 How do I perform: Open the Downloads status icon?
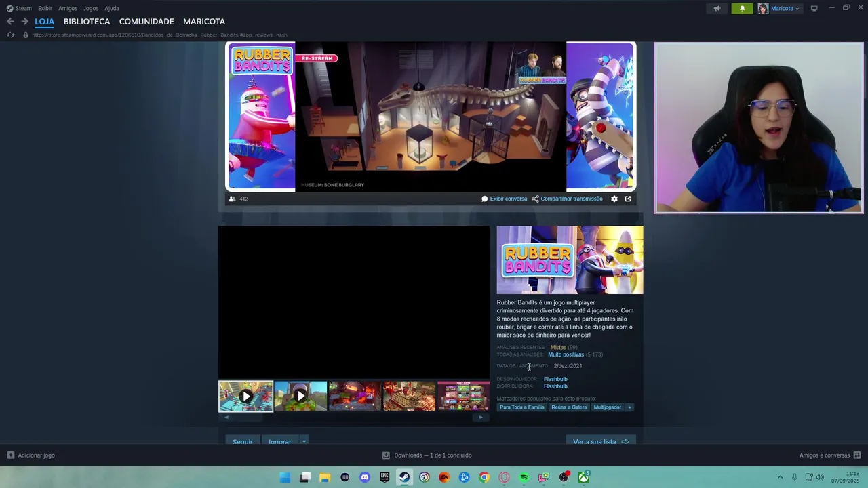coord(386,455)
